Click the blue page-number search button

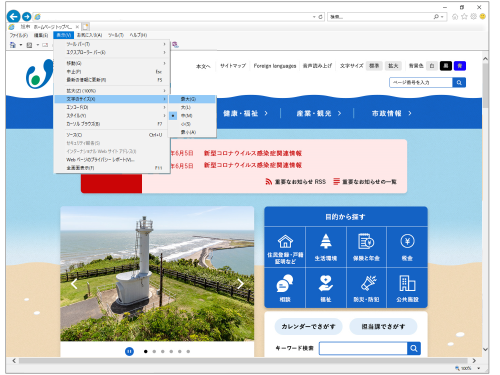(x=459, y=82)
